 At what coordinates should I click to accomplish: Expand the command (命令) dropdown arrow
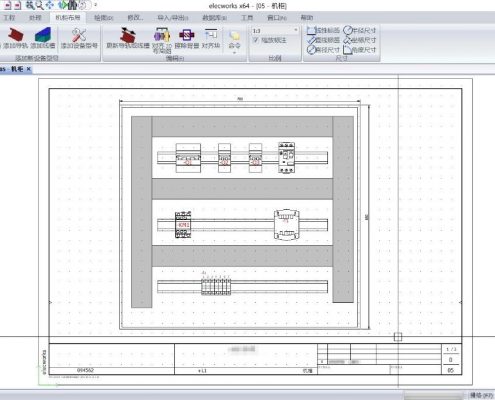tap(234, 53)
